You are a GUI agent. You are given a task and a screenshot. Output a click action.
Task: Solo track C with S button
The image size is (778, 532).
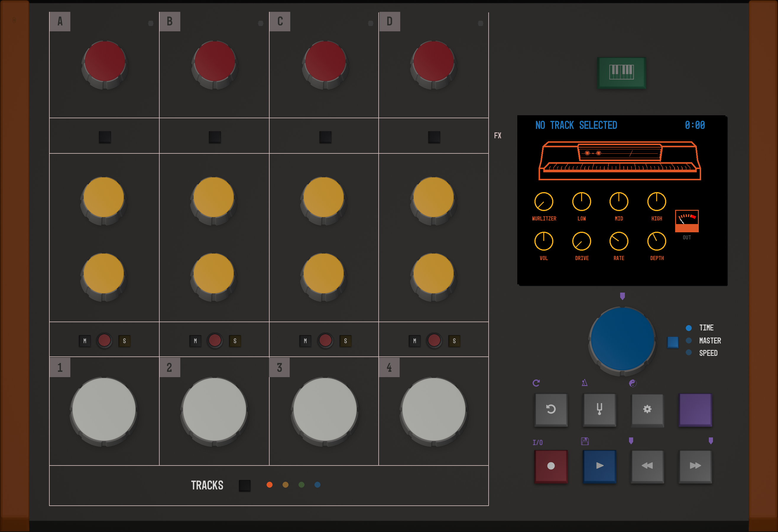pyautogui.click(x=345, y=341)
